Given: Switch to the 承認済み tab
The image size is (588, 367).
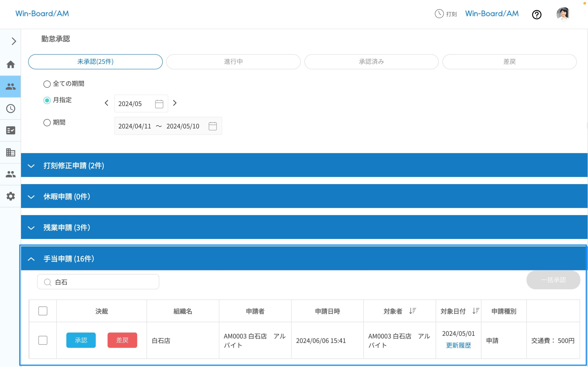Looking at the screenshot, I should [x=371, y=62].
